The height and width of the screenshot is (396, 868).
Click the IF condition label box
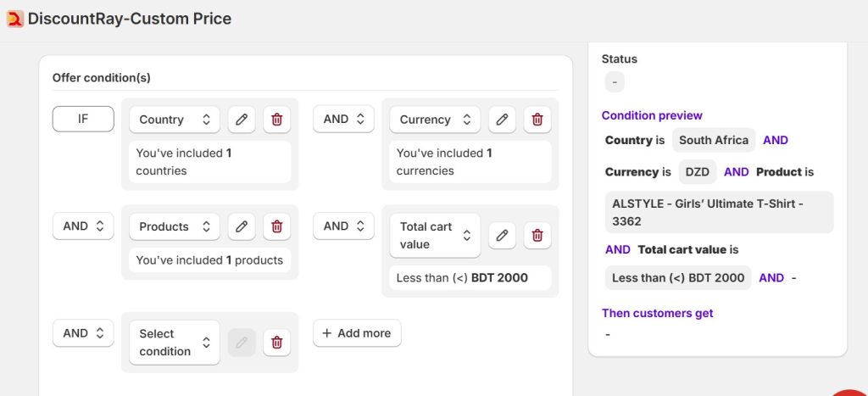[83, 120]
